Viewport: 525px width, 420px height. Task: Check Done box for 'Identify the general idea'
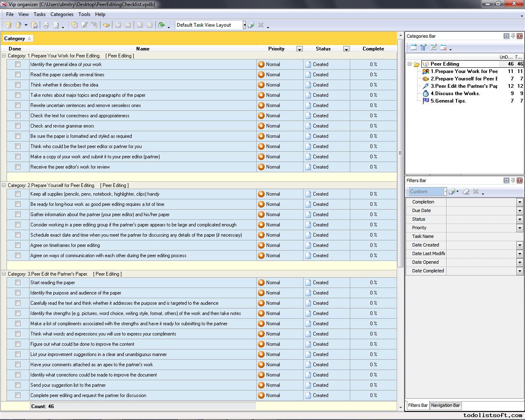(x=18, y=64)
